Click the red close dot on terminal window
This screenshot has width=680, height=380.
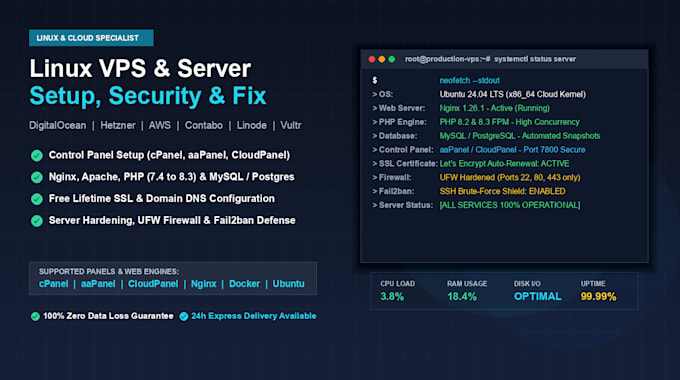tap(372, 59)
